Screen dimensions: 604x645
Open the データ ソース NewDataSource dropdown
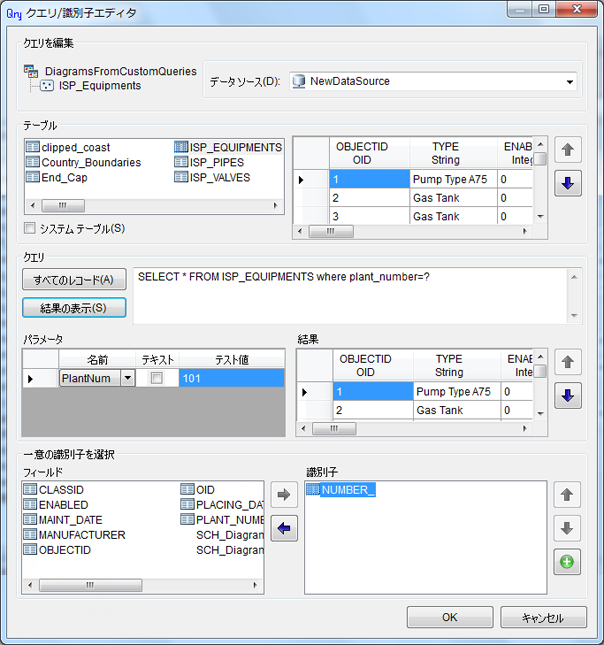point(570,81)
